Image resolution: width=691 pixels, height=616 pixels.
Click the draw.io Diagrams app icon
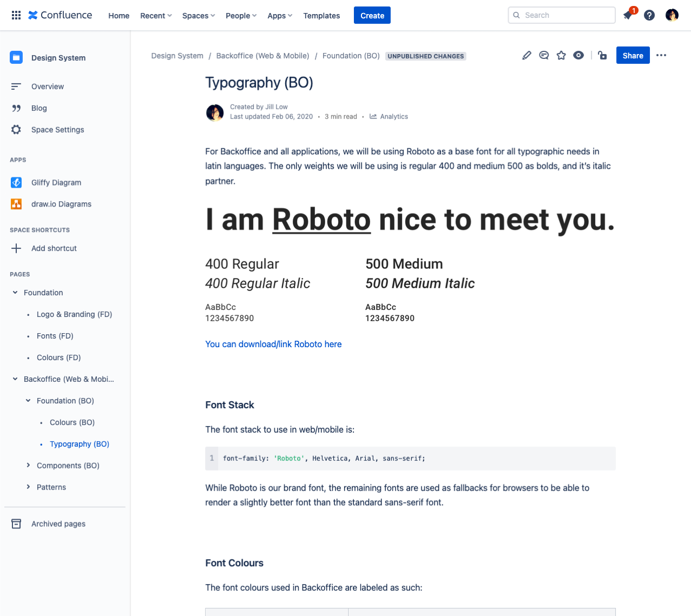[16, 204]
